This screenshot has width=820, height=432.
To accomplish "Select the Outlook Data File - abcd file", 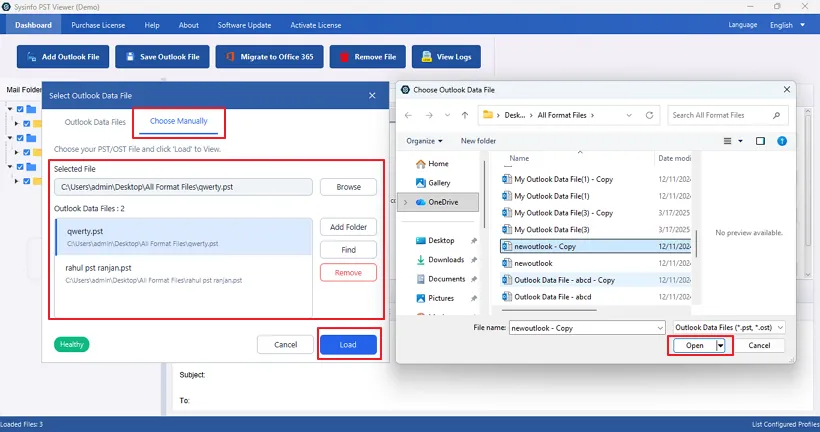I will point(596,297).
